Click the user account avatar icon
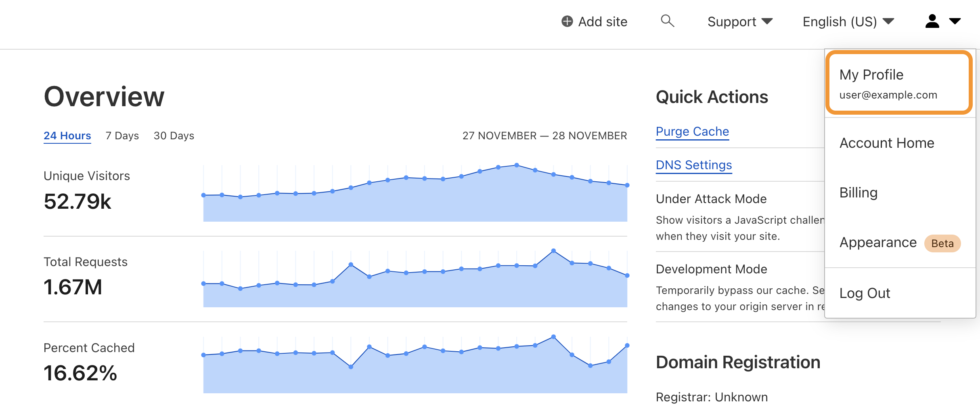This screenshot has width=980, height=407. [x=932, y=21]
